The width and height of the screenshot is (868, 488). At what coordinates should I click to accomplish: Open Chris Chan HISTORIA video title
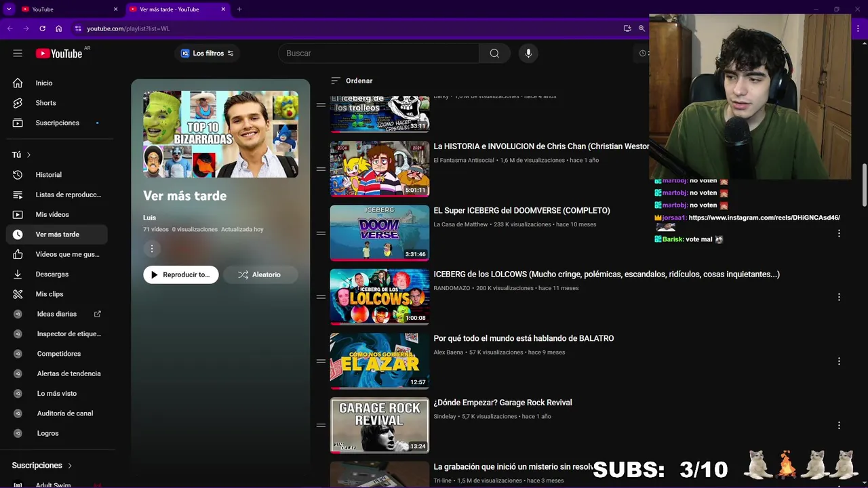click(x=541, y=146)
